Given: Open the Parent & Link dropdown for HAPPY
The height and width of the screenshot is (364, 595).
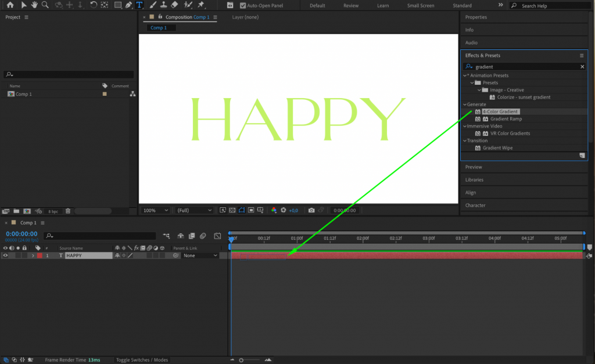Looking at the screenshot, I should tap(200, 255).
